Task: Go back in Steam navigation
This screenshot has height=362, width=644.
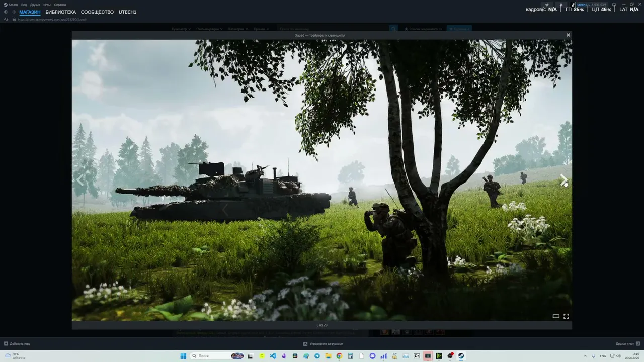Action: pos(6,12)
